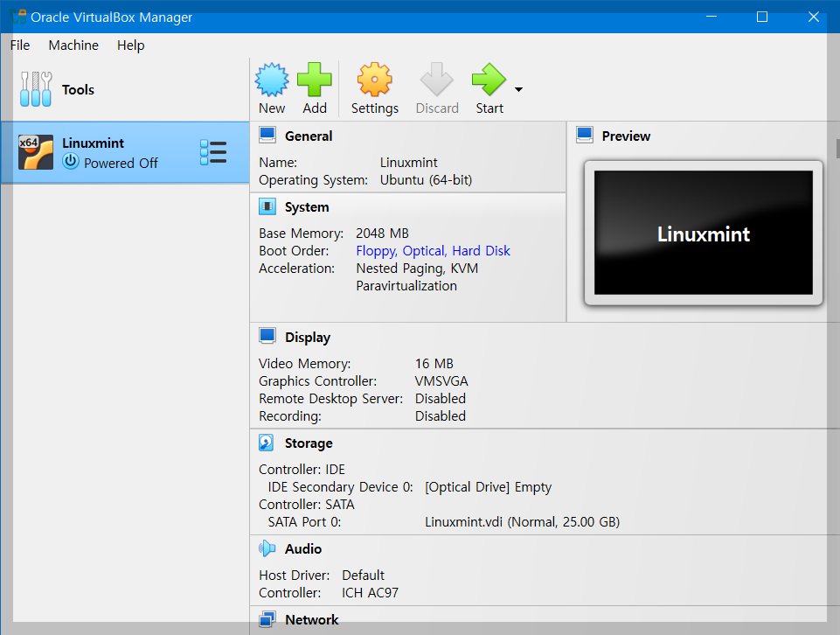Click the Remote Desktop Server Disabled value
This screenshot has width=840, height=635.
coord(441,399)
